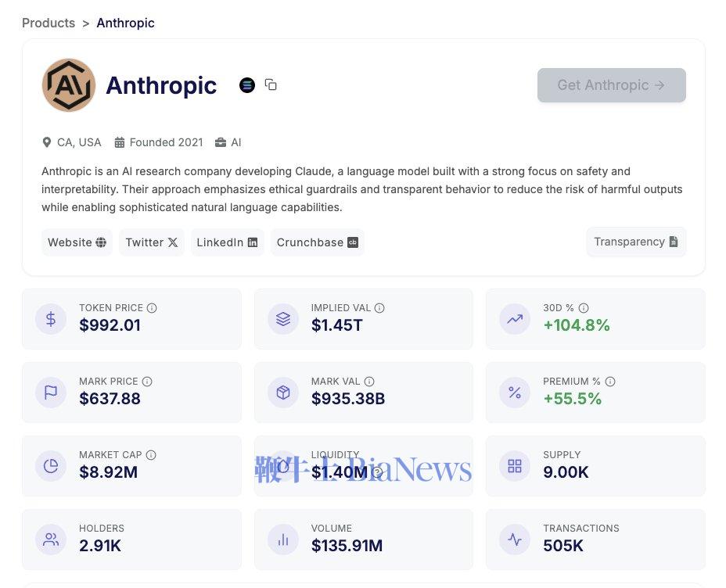Click the Transparency document button

(635, 242)
